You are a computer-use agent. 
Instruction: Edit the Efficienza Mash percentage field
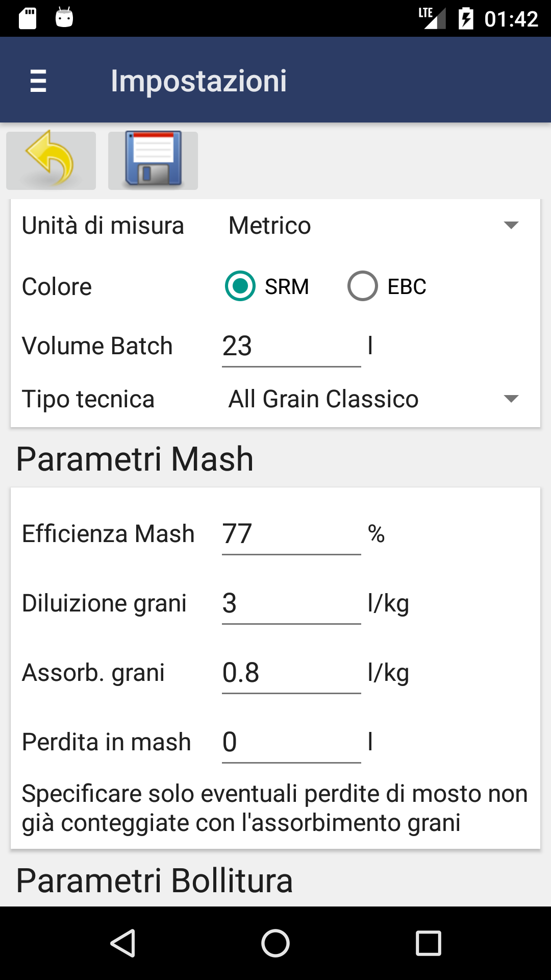pyautogui.click(x=291, y=534)
